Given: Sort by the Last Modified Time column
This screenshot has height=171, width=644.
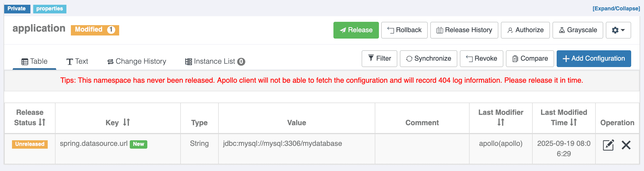Looking at the screenshot, I should (573, 122).
